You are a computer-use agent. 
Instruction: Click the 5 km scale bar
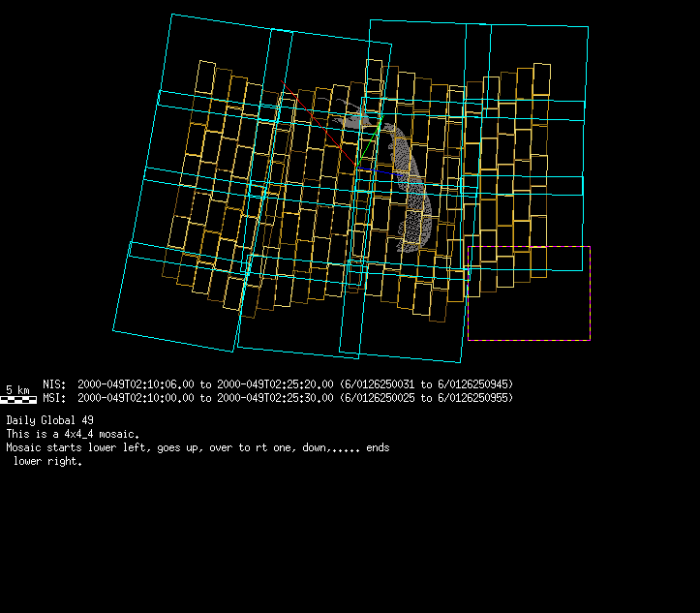coord(18,398)
